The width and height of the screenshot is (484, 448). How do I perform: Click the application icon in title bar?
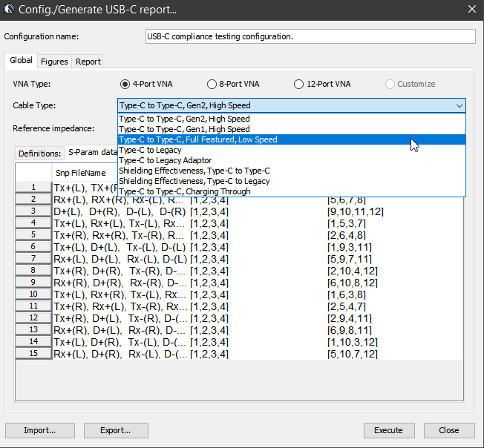tap(10, 10)
